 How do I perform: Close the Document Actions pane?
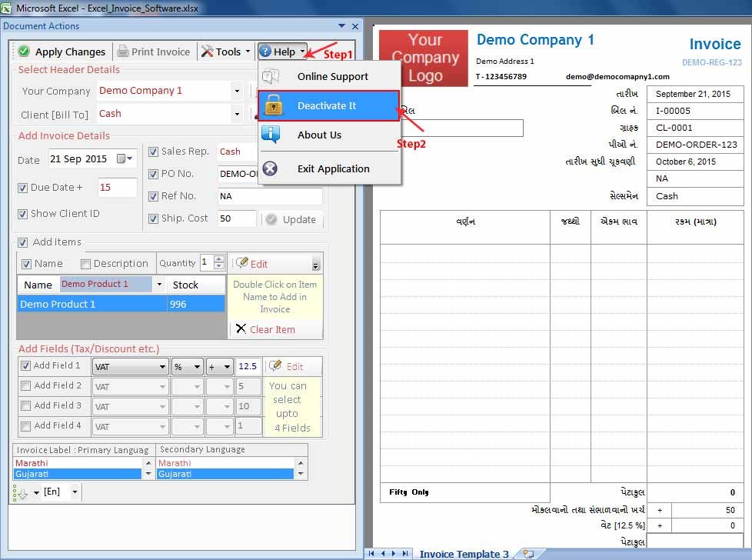point(355,26)
